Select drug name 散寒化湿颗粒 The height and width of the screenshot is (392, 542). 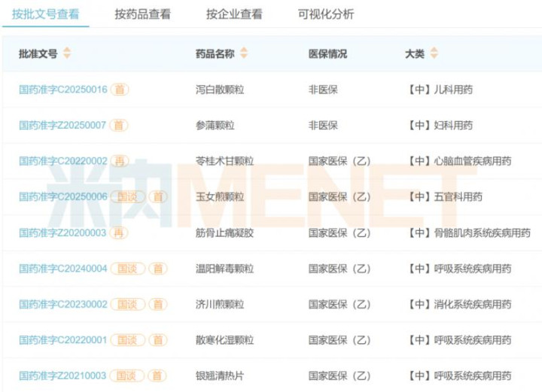(224, 340)
